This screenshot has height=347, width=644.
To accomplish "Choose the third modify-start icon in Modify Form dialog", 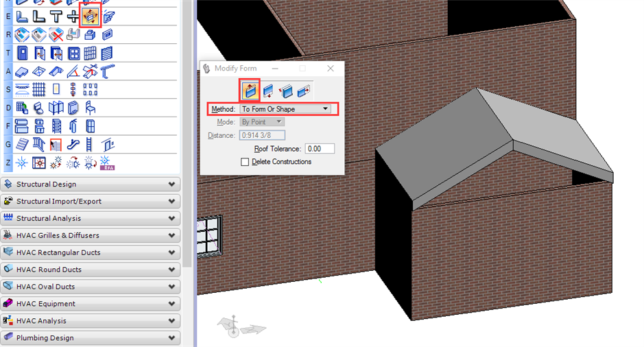I will [x=286, y=91].
